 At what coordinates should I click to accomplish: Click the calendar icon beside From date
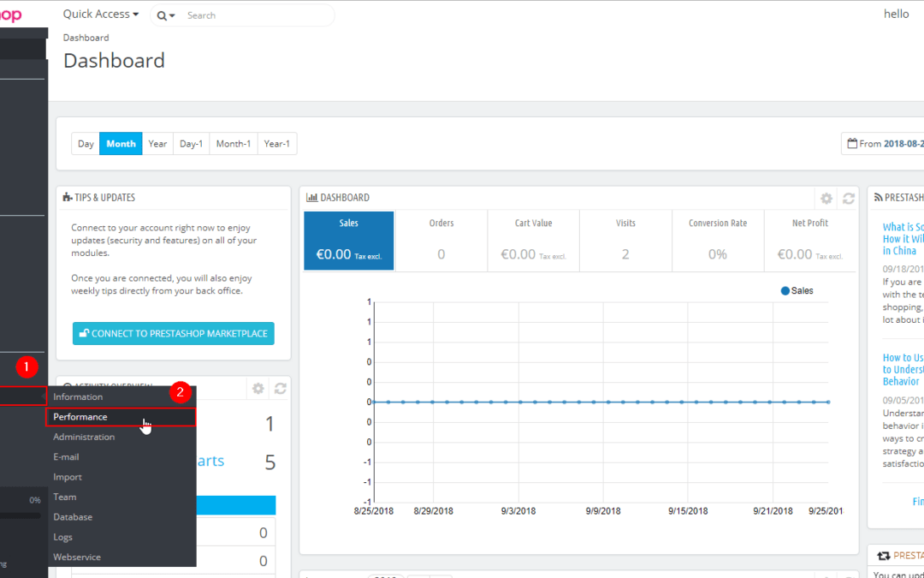(x=852, y=143)
